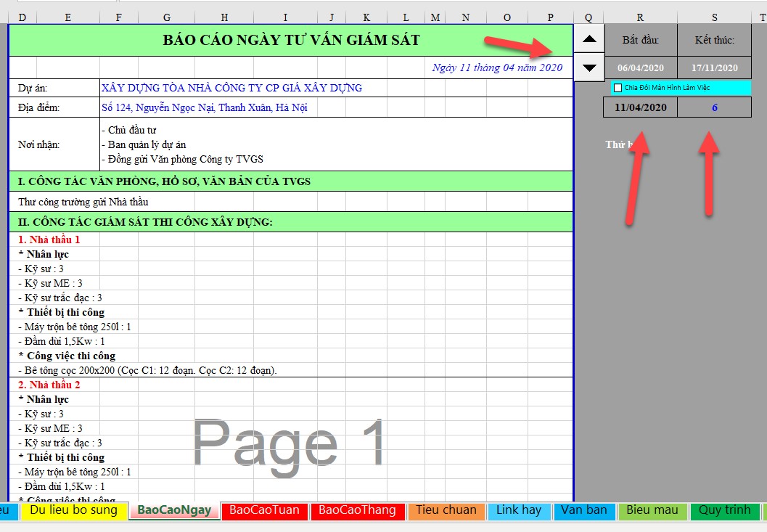The width and height of the screenshot is (767, 532).
Task: Click the up arrow spin button
Action: (589, 38)
